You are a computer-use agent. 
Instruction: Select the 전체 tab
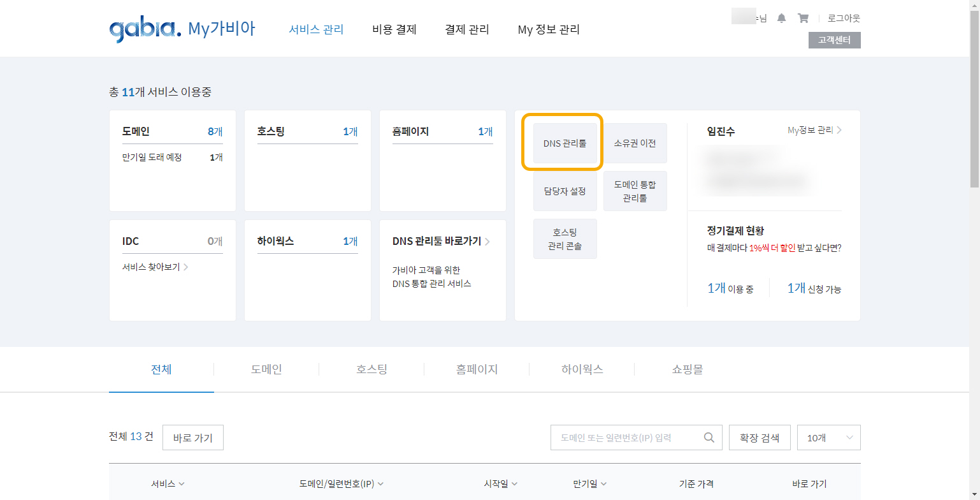pos(161,369)
